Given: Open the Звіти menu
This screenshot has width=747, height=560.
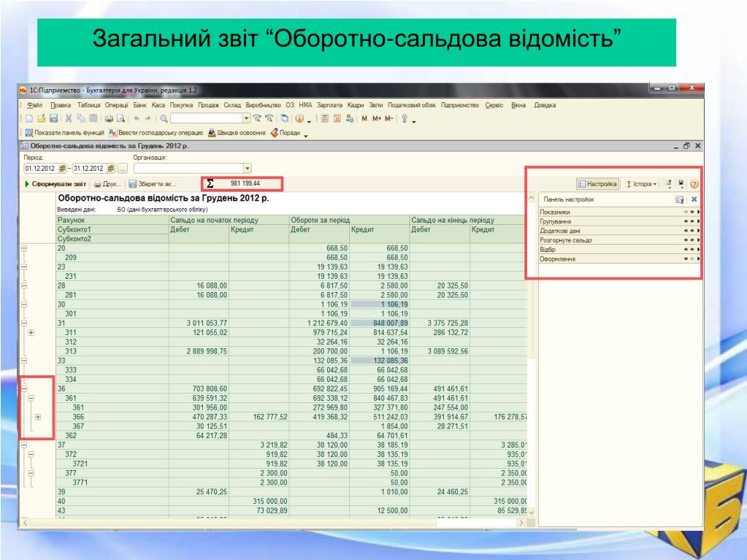Looking at the screenshot, I should click(x=375, y=105).
